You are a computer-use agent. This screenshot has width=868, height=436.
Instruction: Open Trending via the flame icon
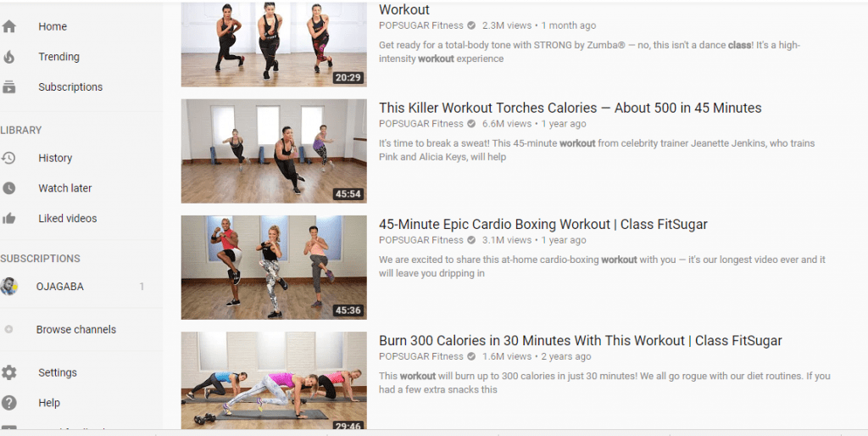[x=8, y=57]
